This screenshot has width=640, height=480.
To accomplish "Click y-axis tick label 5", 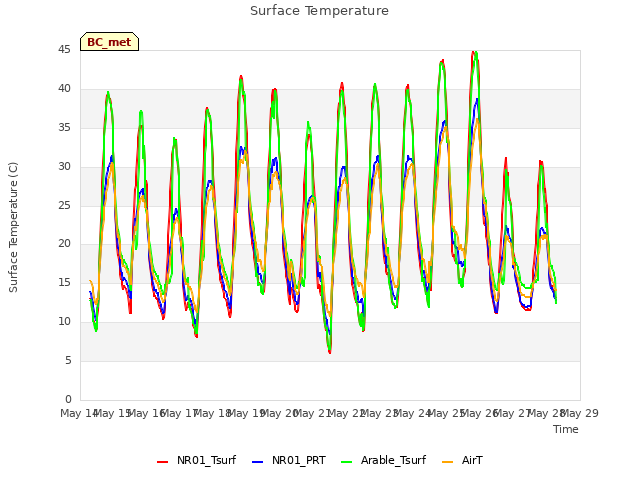I will [68, 361].
